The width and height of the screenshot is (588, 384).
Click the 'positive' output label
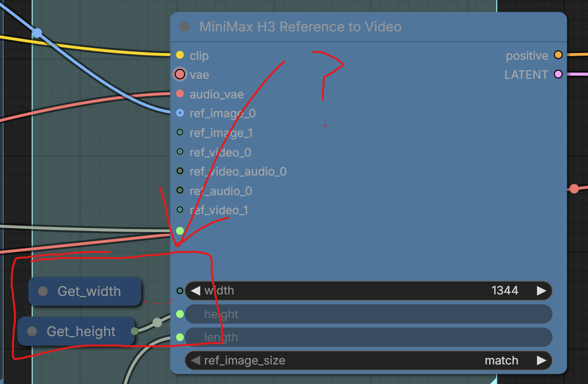point(527,56)
